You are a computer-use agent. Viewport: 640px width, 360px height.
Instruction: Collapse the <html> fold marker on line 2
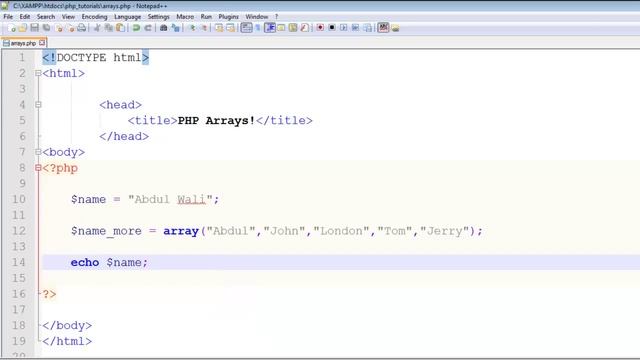coord(38,73)
